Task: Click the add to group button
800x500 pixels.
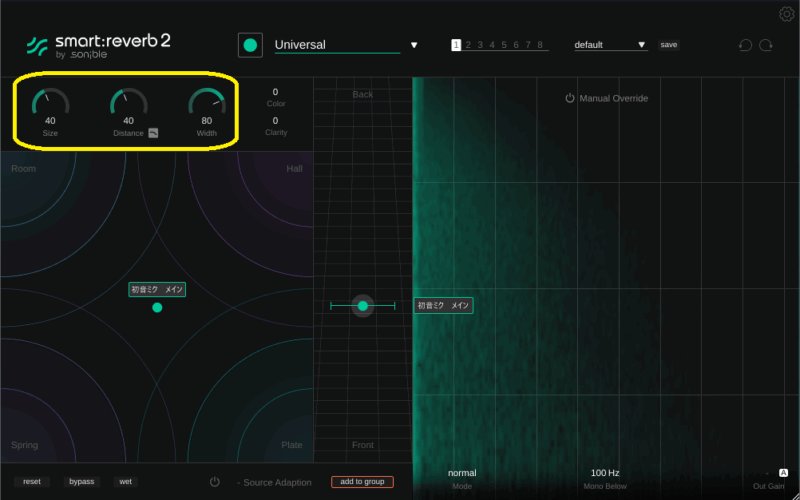Action: (x=362, y=482)
